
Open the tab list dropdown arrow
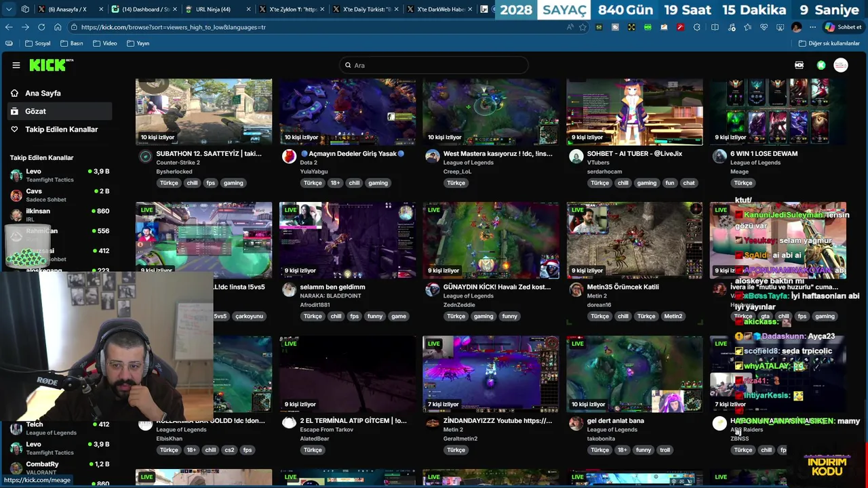click(9, 9)
